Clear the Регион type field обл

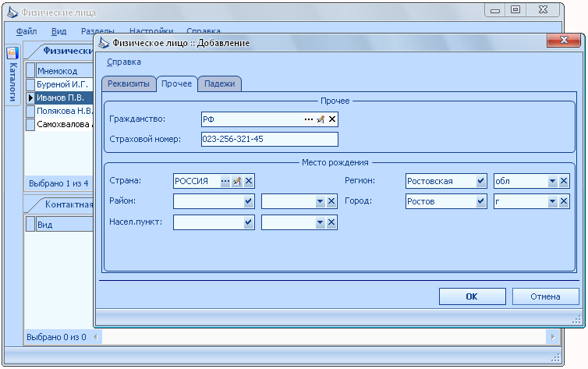point(564,181)
